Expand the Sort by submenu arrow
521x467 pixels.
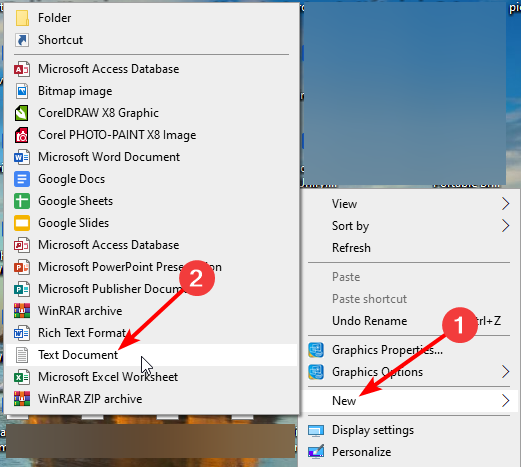[x=505, y=226]
